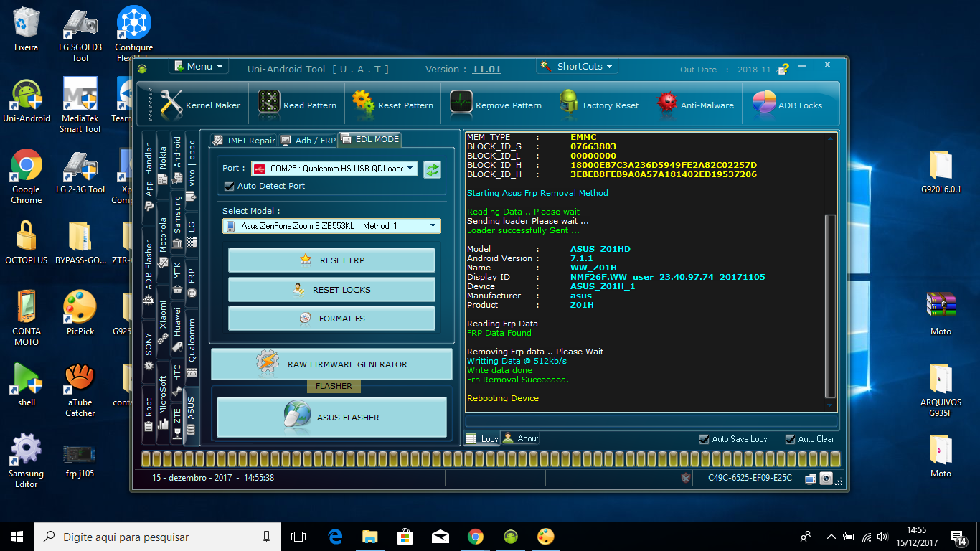Click the version number 11.01 link
Image resolution: width=980 pixels, height=551 pixels.
coord(486,70)
